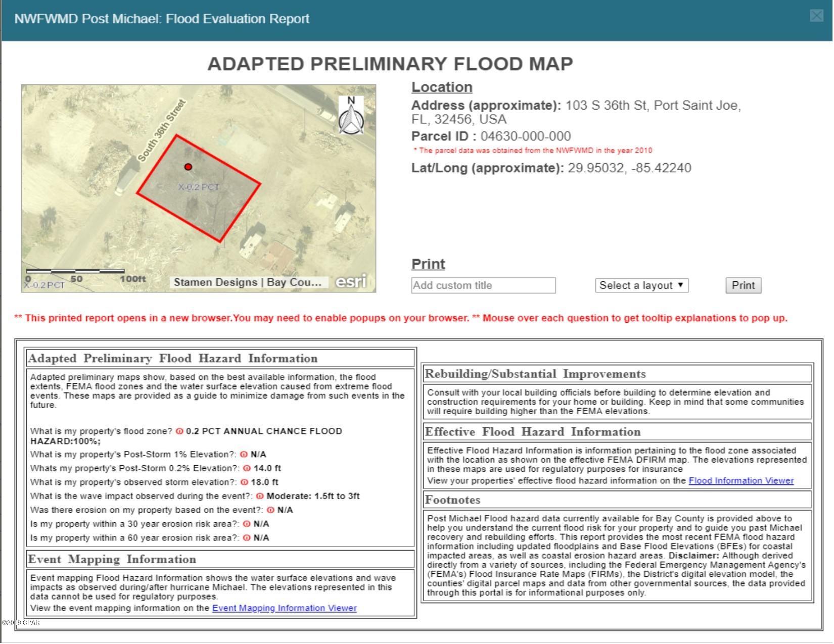Close the Flood Evaluation Report dialog
Viewport: 834px width, 644px height.
[x=816, y=16]
